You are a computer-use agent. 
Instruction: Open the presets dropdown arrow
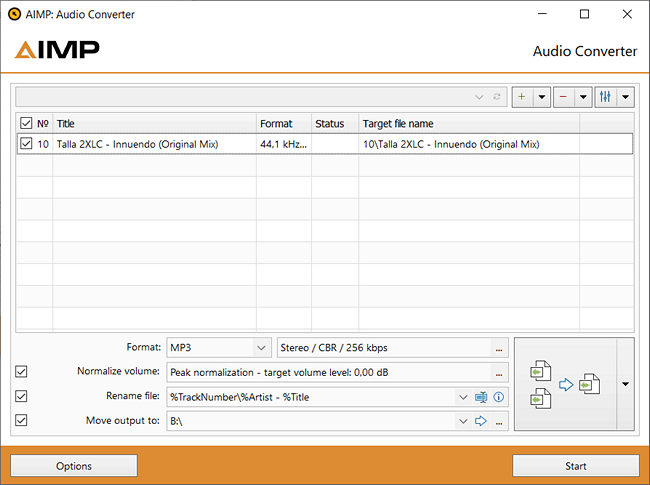[626, 97]
